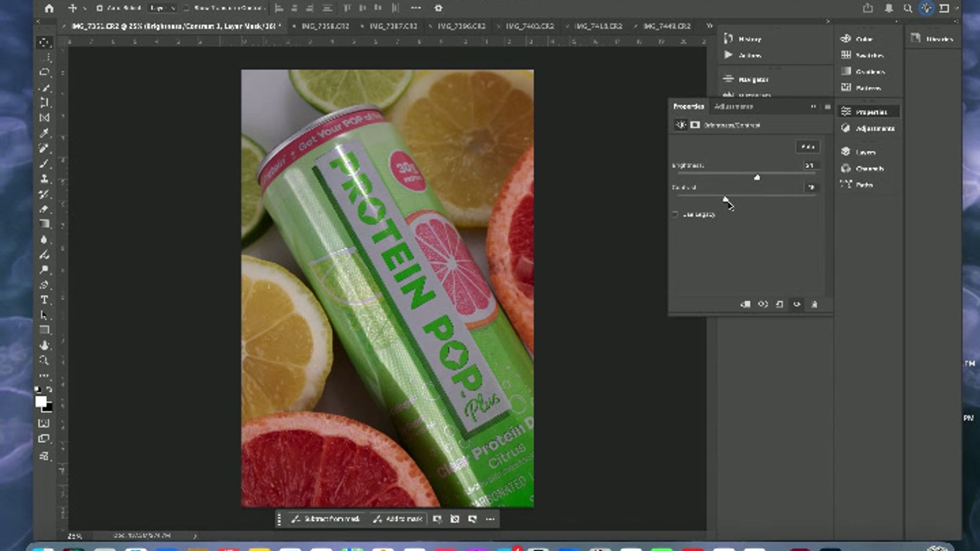Image resolution: width=980 pixels, height=551 pixels.
Task: Click the clip to layer icon in Properties
Action: coord(745,304)
